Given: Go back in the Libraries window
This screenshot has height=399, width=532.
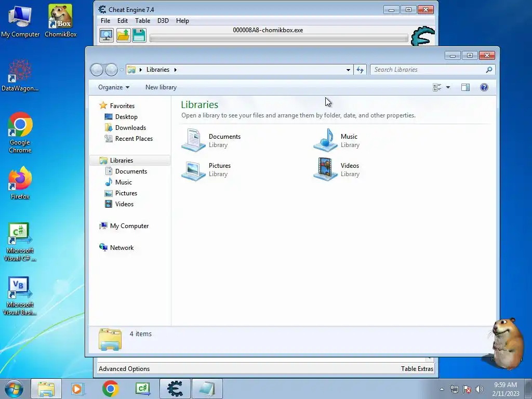Looking at the screenshot, I should pos(97,70).
